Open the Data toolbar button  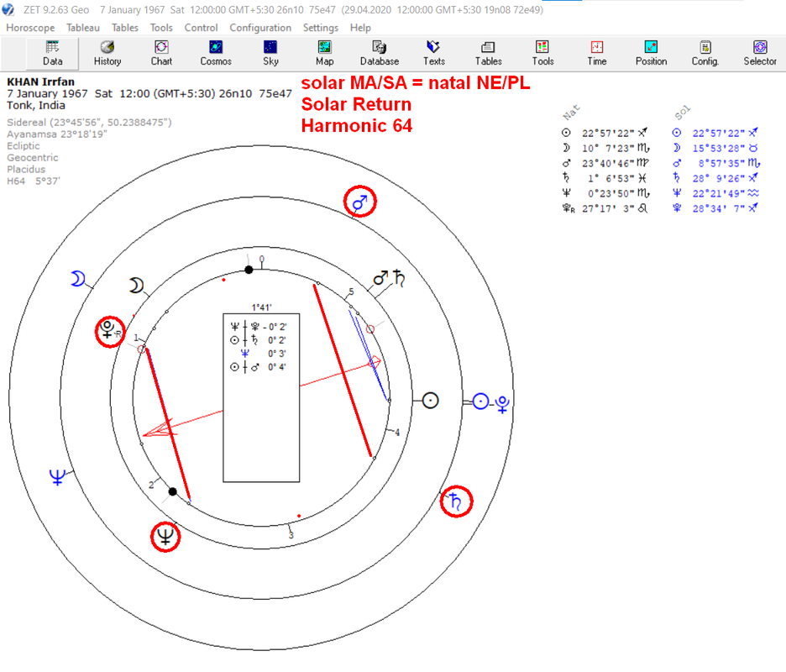52,54
